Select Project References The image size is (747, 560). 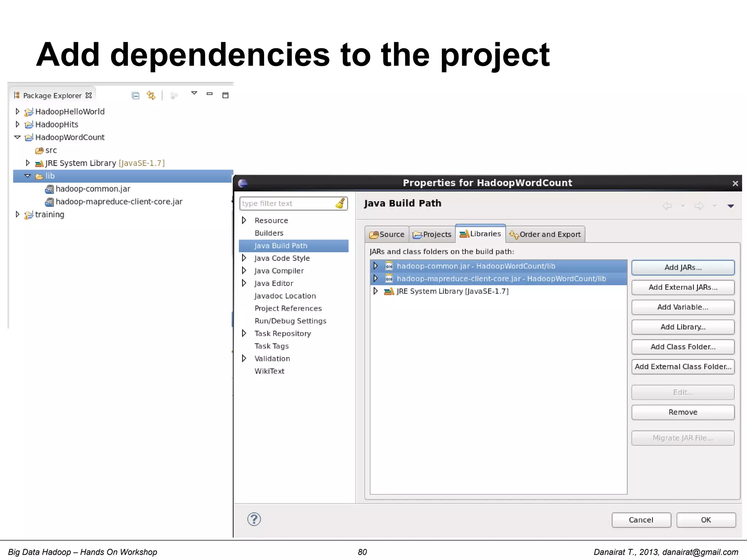[x=288, y=308]
